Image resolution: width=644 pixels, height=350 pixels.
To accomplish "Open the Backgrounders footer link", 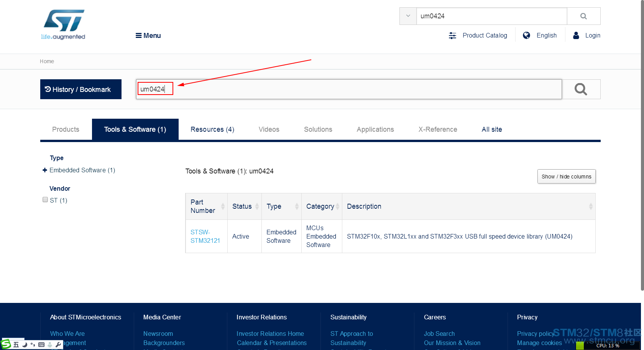I will [x=164, y=343].
